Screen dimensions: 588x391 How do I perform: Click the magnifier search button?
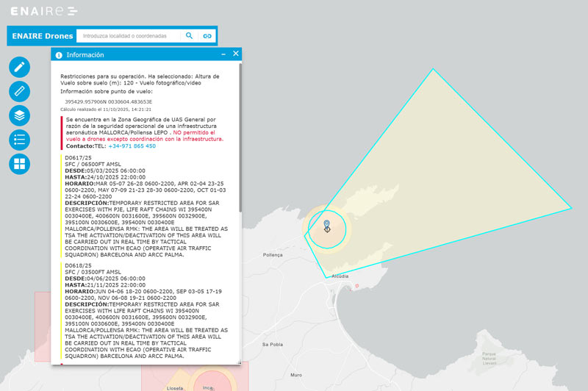point(190,36)
